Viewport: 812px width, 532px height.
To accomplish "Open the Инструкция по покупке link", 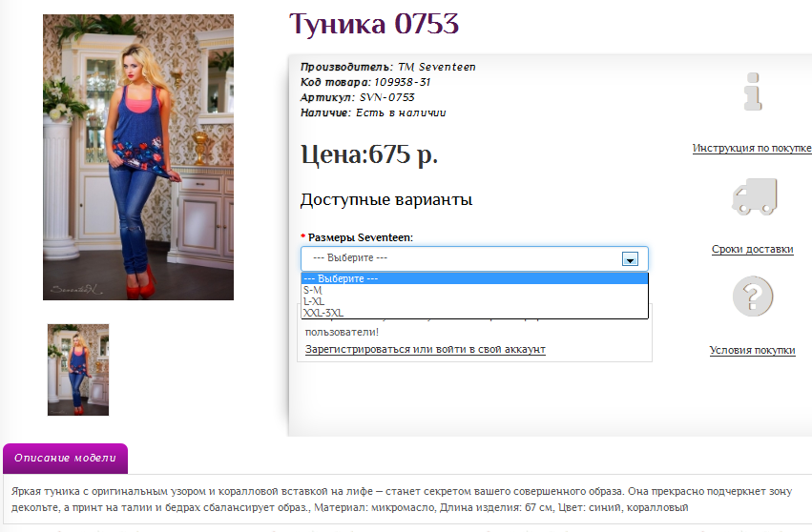I will click(x=752, y=149).
